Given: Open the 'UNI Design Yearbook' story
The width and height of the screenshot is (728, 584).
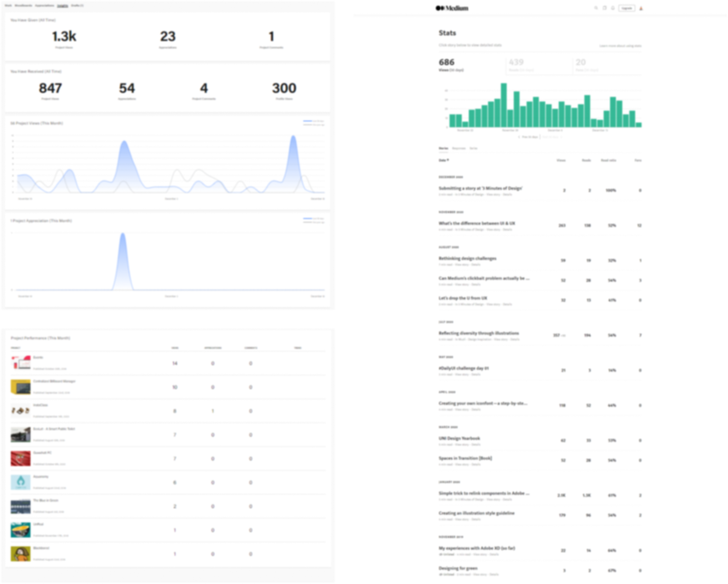Looking at the screenshot, I should pos(459,438).
